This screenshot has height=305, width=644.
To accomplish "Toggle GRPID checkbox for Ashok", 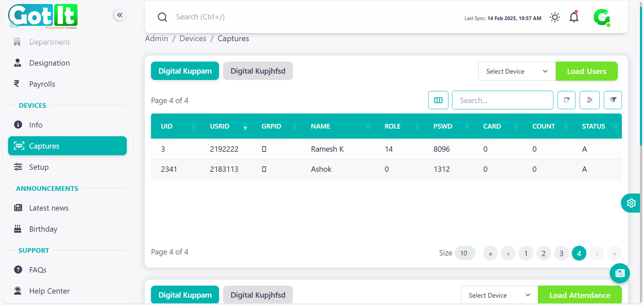I will [264, 169].
